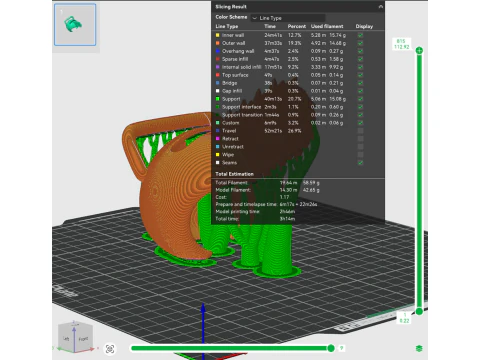Enable Display checkbox for Unretract
Screen dimensions: 480x360
click(x=360, y=147)
